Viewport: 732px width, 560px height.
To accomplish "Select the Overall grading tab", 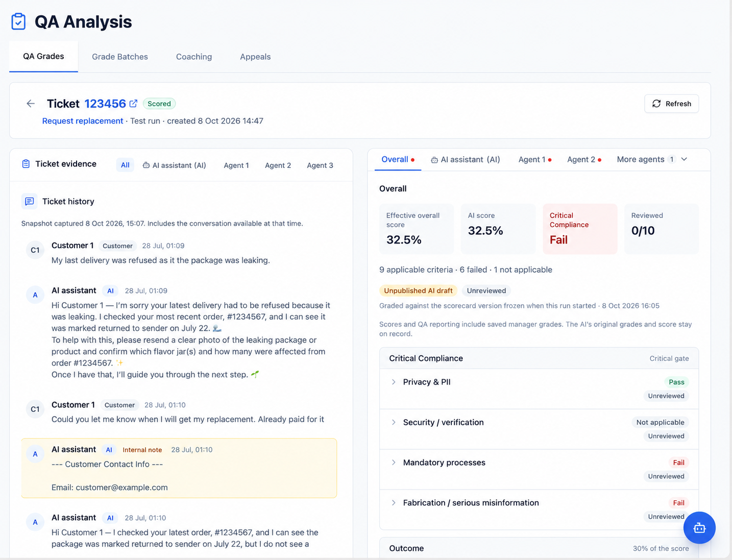I will pyautogui.click(x=398, y=159).
